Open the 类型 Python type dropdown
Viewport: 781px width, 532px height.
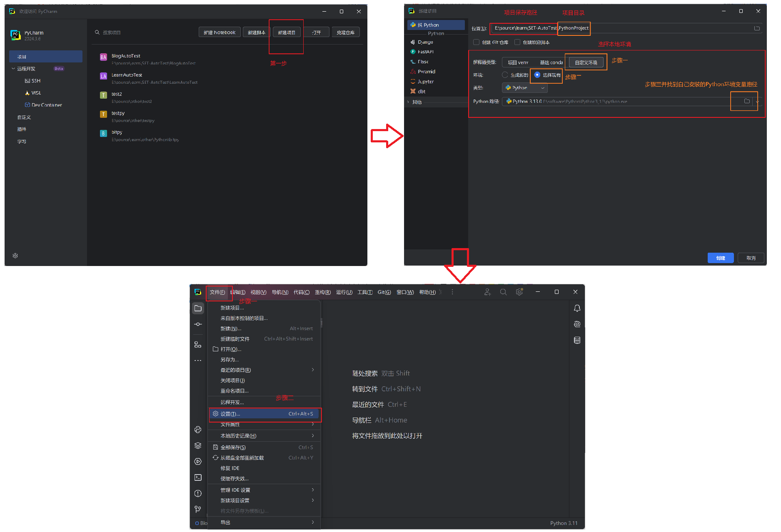tap(524, 88)
